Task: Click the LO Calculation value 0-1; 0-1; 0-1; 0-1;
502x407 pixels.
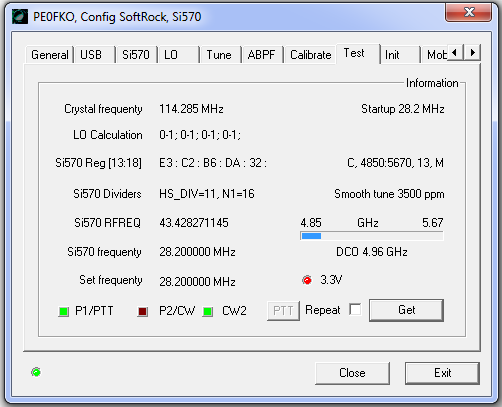Action: pyautogui.click(x=200, y=135)
